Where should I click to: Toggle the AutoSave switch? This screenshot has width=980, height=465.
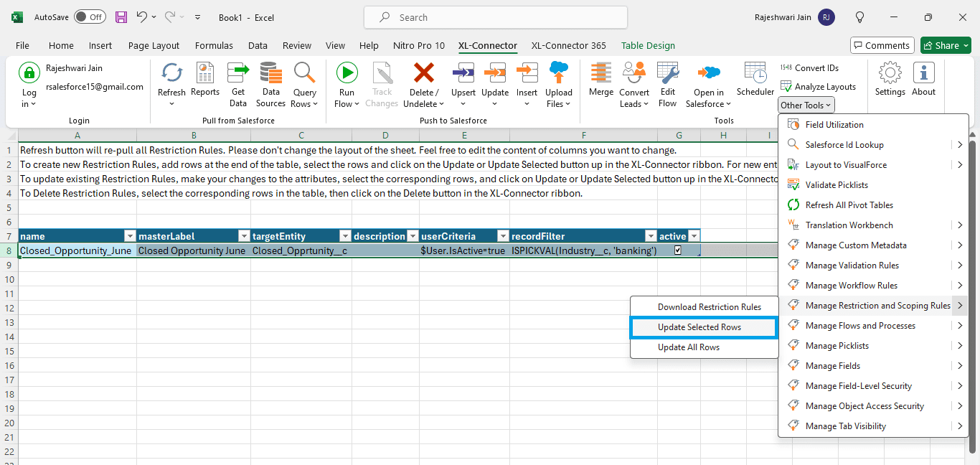click(90, 17)
